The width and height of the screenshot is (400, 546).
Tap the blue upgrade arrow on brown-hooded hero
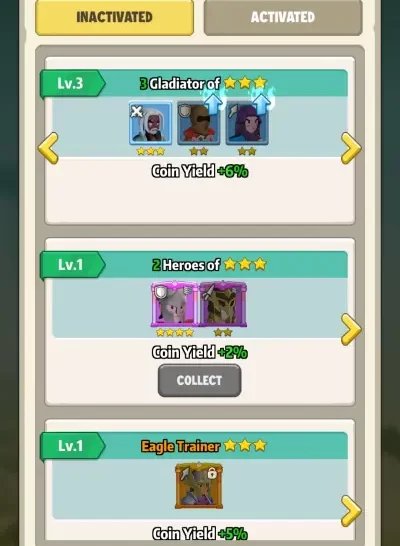213,99
